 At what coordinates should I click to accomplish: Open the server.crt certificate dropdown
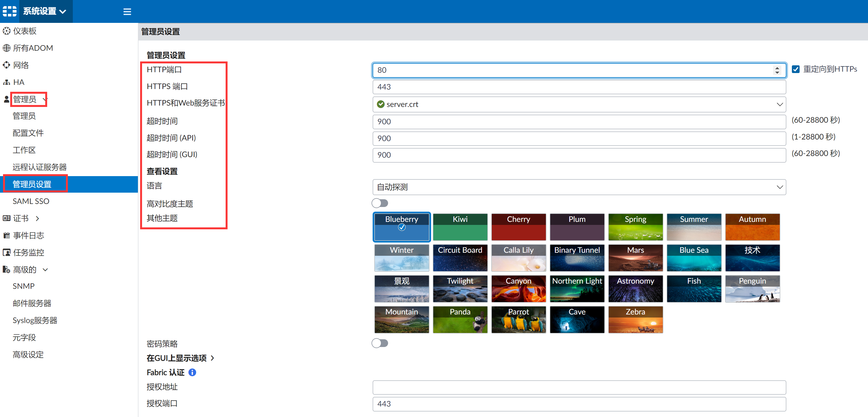click(579, 104)
